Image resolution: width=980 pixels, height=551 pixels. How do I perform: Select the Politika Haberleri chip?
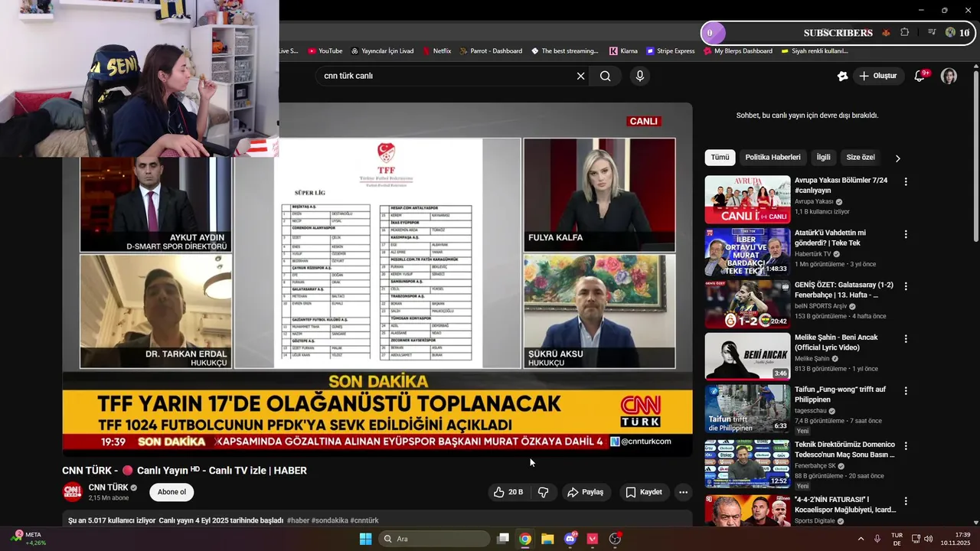773,158
